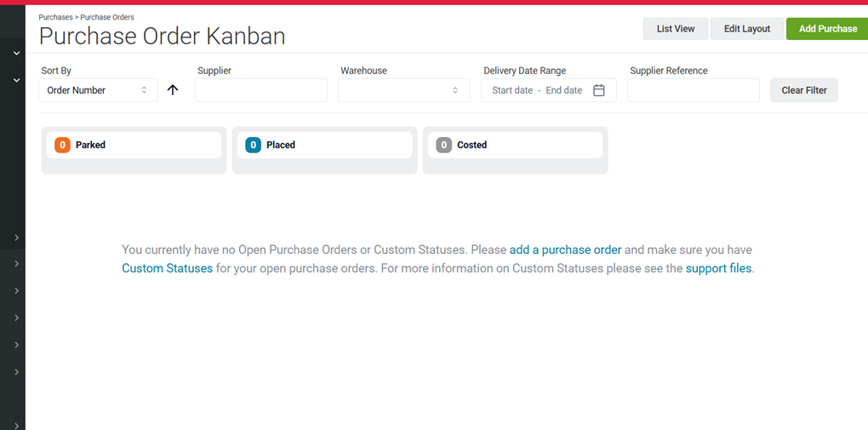This screenshot has height=430, width=868.
Task: Expand the bottom sidebar arrow
Action: 17,426
